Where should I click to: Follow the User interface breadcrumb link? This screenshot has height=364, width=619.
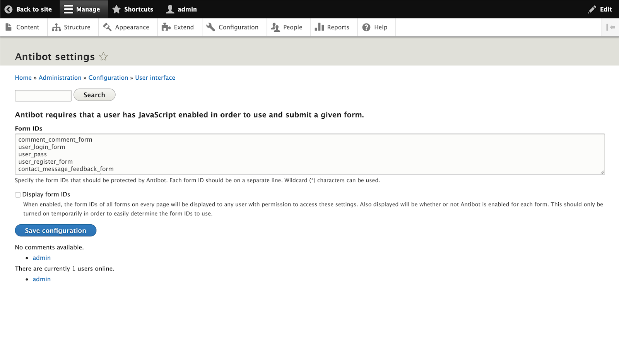[x=155, y=78]
